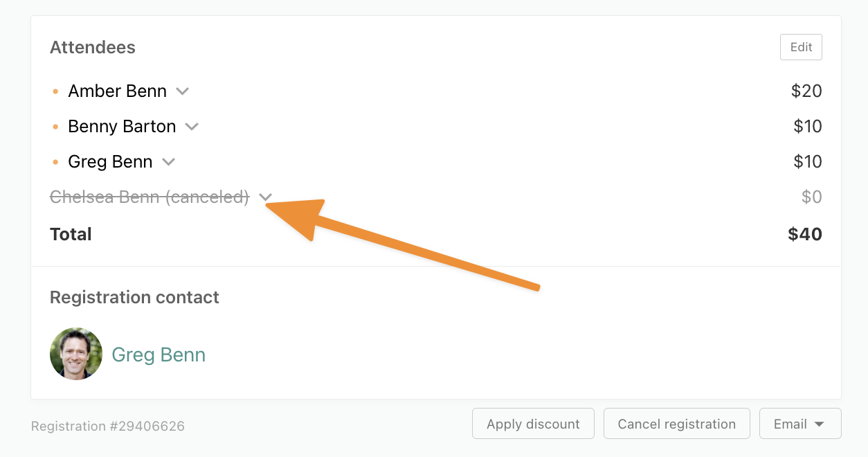The height and width of the screenshot is (457, 868).
Task: Click the orange dot next to Benny Barton
Action: click(55, 127)
